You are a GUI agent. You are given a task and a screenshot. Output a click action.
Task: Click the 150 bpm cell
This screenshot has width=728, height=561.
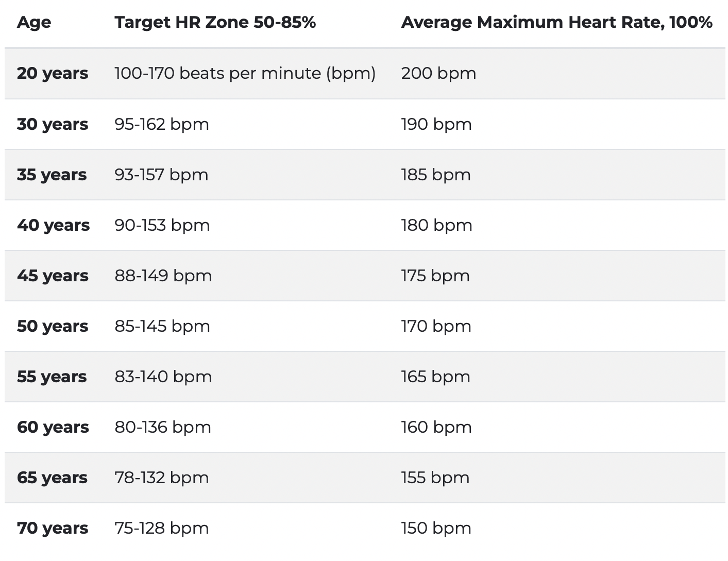pos(436,528)
